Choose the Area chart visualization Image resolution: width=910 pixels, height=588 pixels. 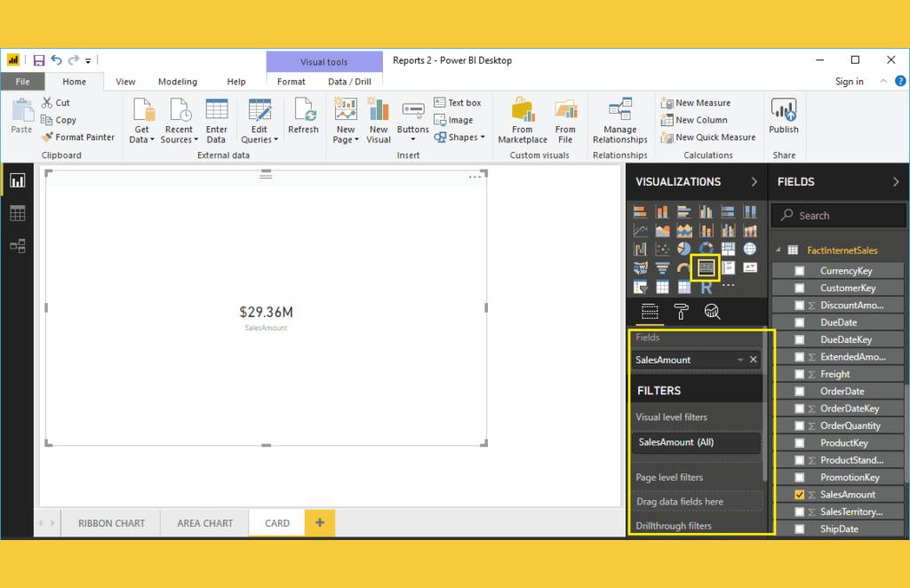[x=661, y=231]
